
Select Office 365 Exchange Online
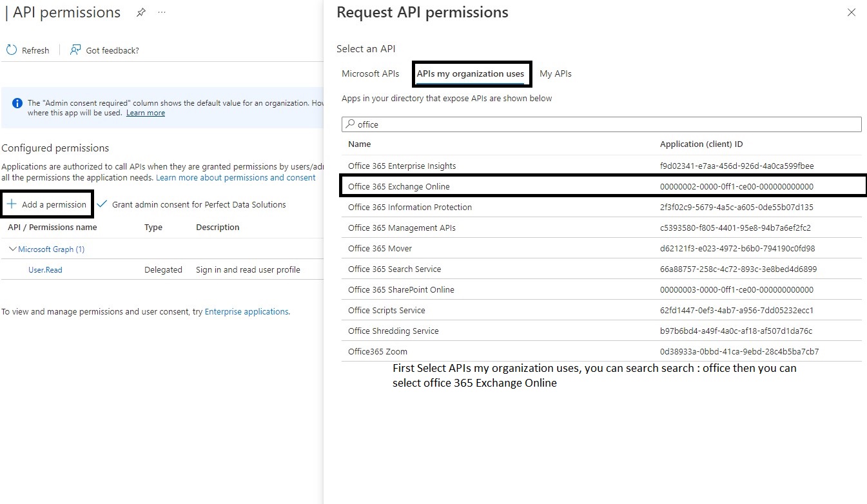[x=601, y=186]
